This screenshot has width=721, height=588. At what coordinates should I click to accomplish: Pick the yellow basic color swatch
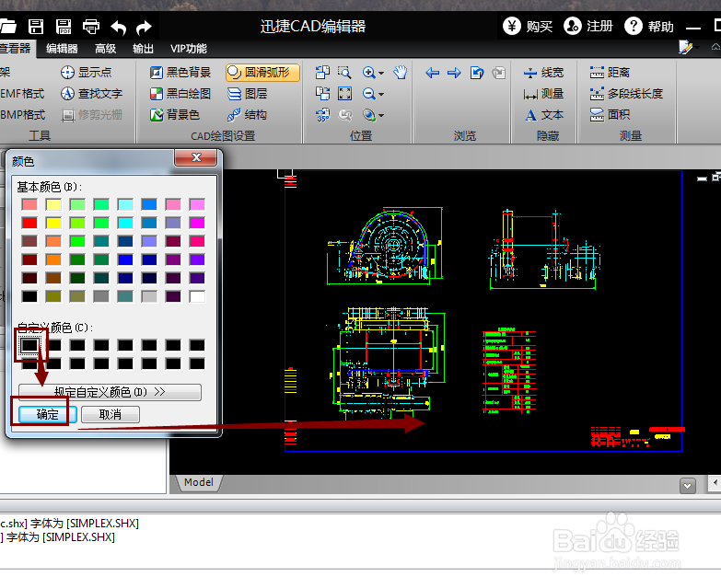[53, 223]
